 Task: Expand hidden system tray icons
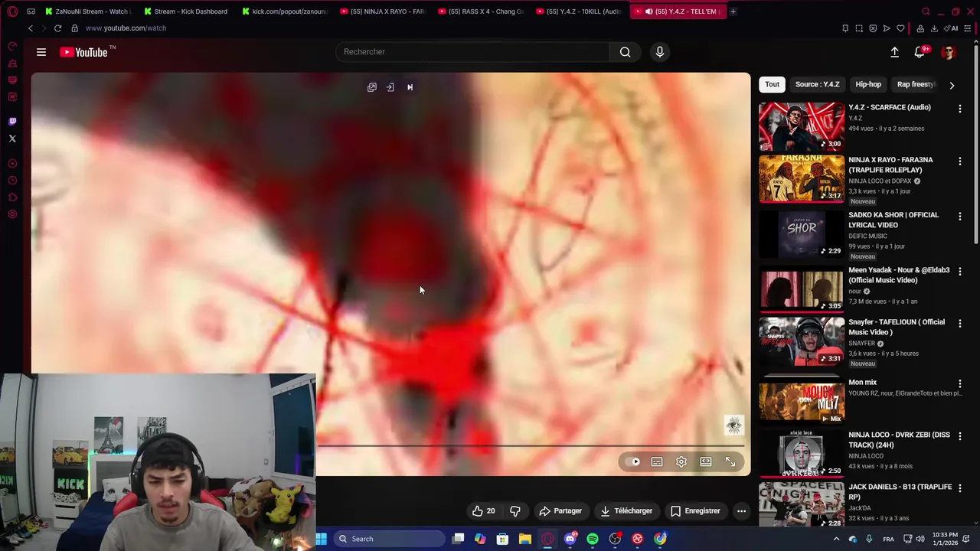[836, 539]
